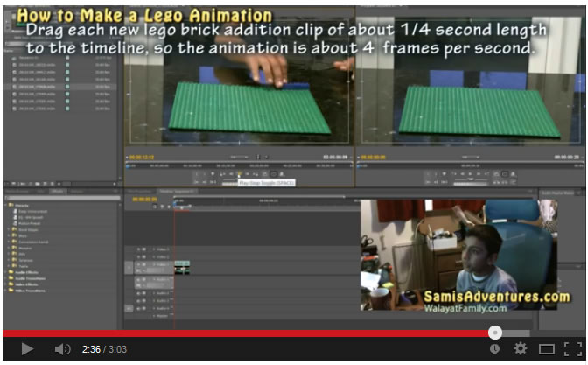588x365 pixels.
Task: Switch to theater mode
Action: tap(546, 349)
